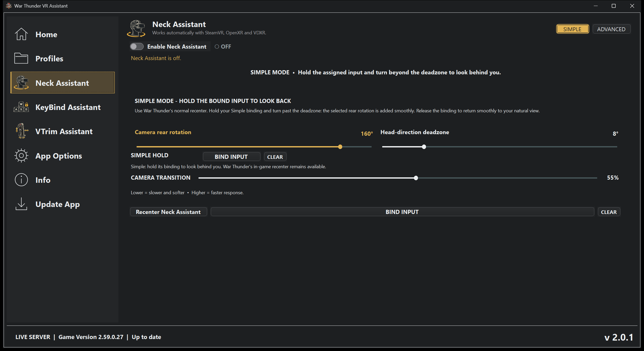Click CLEAR next to Simple Hold binding
The width and height of the screenshot is (644, 351).
point(275,157)
